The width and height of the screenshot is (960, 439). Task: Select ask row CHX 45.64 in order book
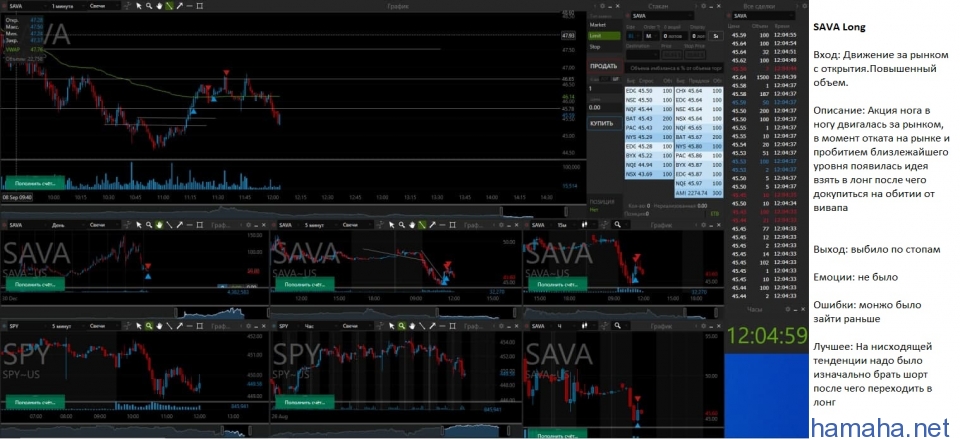coord(699,91)
